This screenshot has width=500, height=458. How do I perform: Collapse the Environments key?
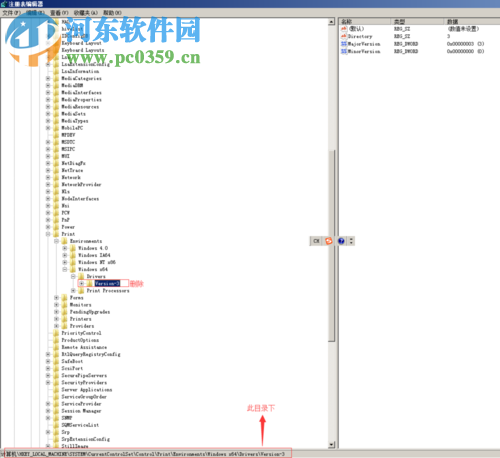tap(56, 241)
